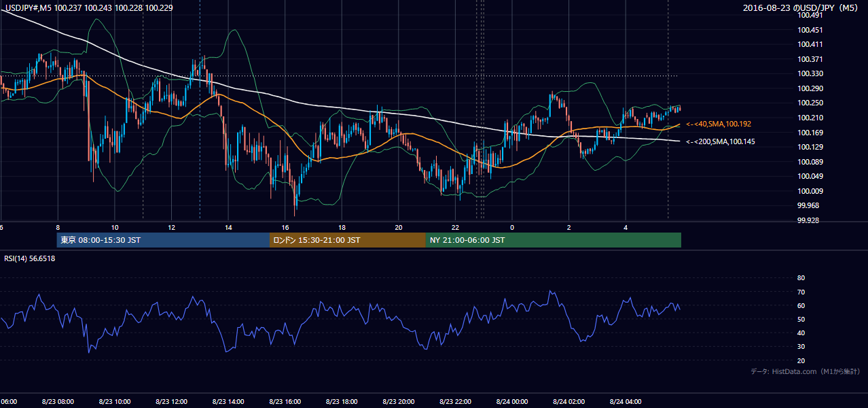The image size is (868, 408).
Task: Click price level 100.491 on the axis
Action: pos(810,15)
